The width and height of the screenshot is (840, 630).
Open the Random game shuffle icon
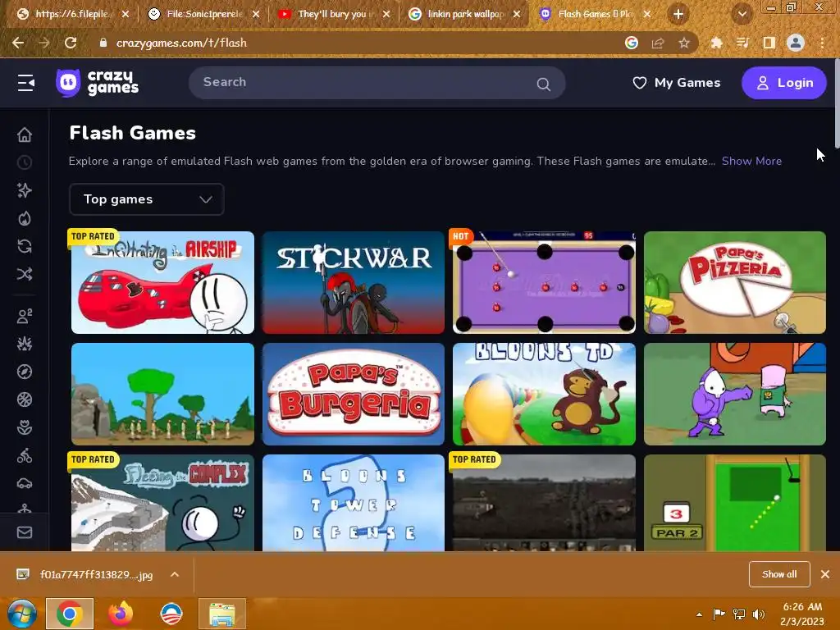[25, 274]
